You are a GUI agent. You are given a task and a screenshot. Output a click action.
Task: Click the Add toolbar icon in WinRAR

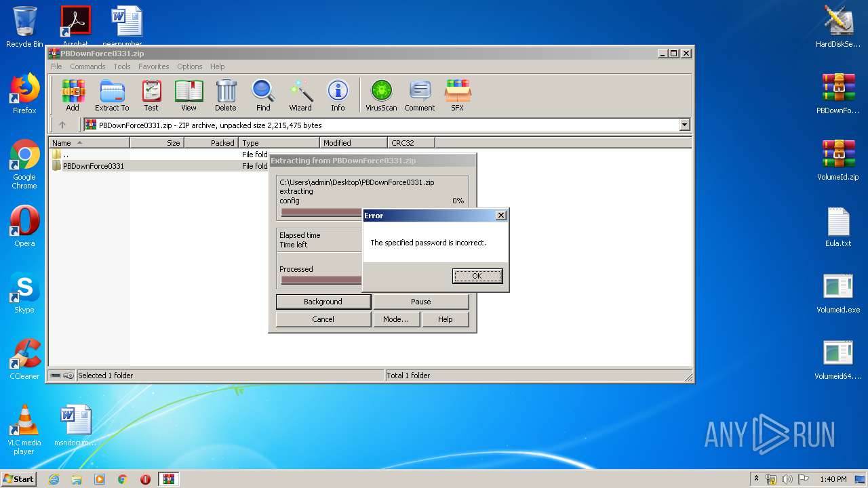pyautogui.click(x=73, y=95)
